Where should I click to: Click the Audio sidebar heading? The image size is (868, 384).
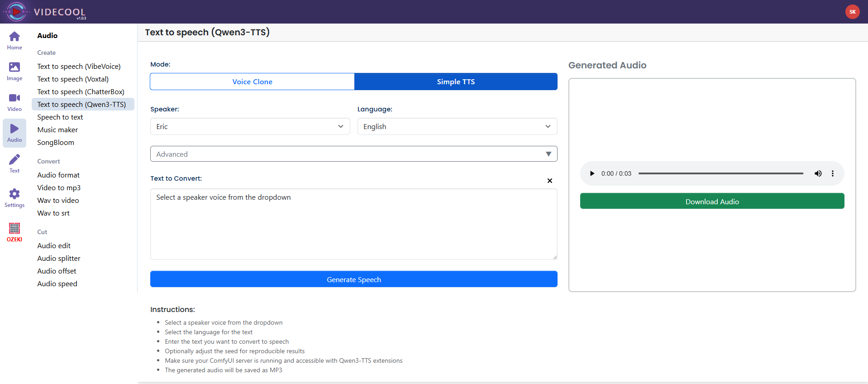click(47, 35)
